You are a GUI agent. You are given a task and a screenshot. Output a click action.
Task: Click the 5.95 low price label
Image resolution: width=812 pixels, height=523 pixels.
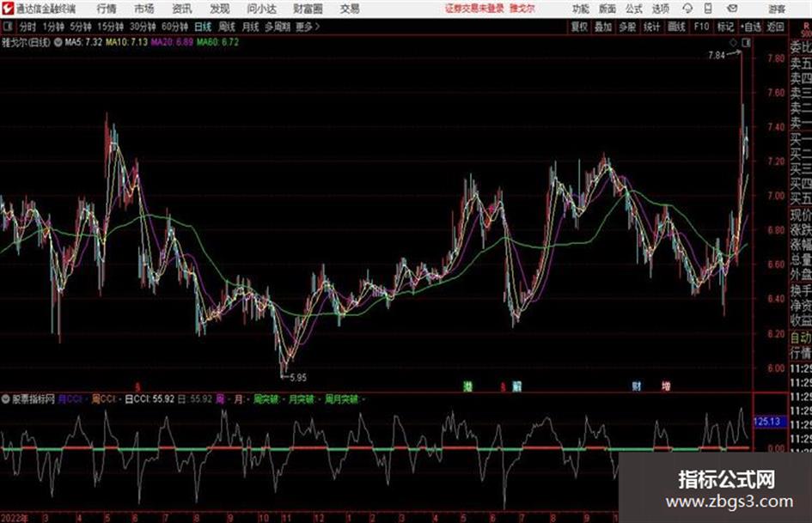(298, 378)
